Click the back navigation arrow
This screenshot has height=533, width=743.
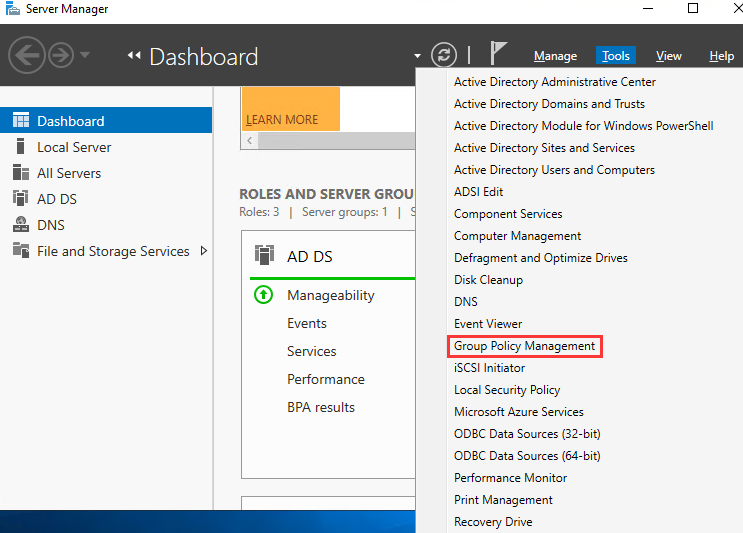pos(26,55)
